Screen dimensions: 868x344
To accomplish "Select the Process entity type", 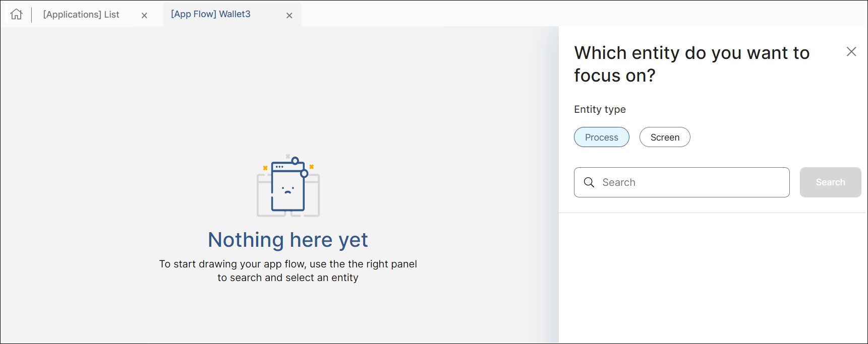I will point(601,137).
